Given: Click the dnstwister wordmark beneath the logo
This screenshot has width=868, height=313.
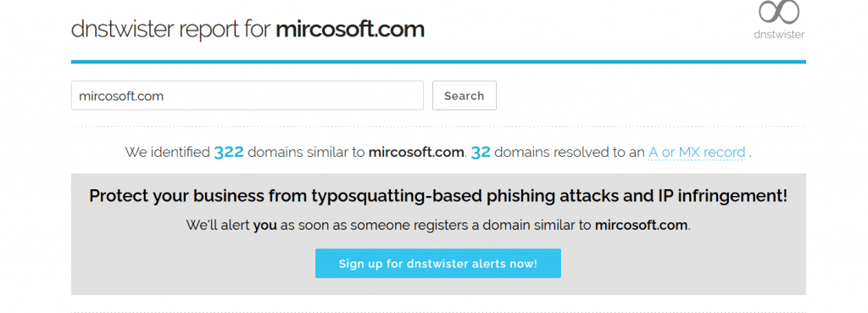Looking at the screenshot, I should 779,34.
